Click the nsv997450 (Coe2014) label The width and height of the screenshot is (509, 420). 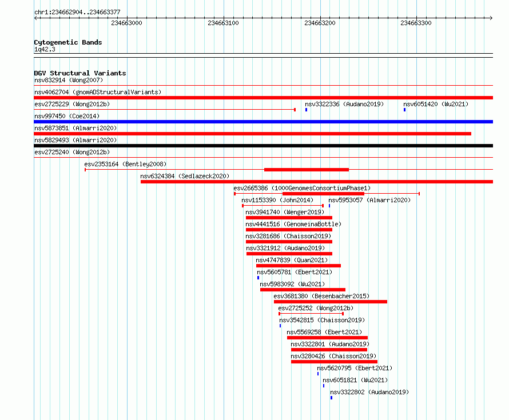click(x=67, y=116)
